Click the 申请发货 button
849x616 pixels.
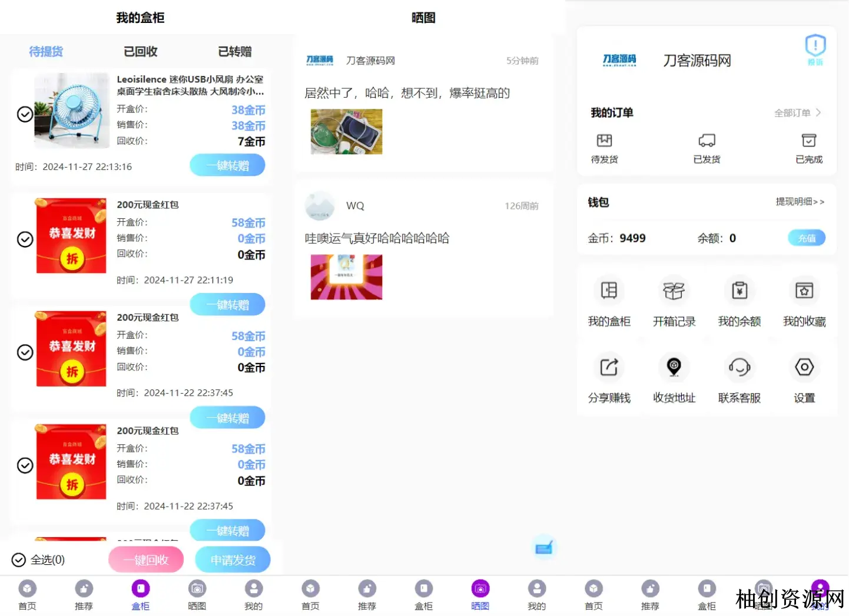point(233,560)
